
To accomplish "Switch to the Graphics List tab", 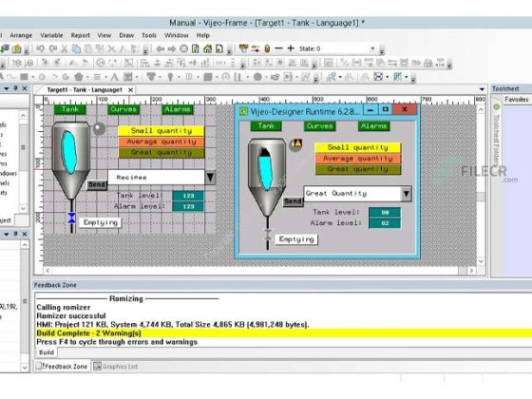I will pyautogui.click(x=116, y=367).
